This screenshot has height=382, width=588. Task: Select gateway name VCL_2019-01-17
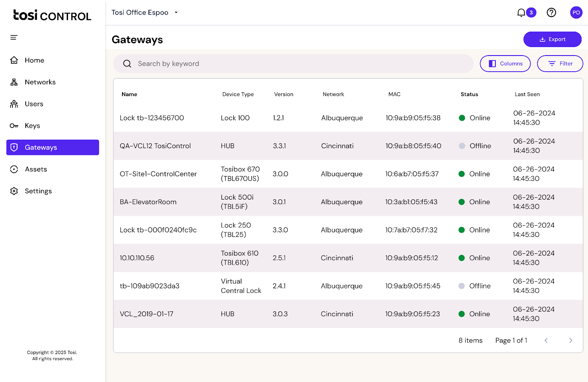click(146, 314)
